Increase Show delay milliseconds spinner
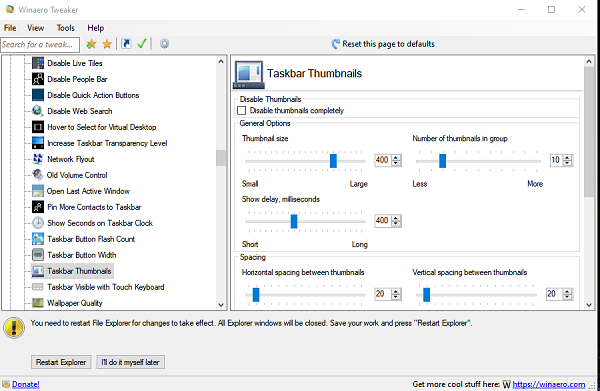This screenshot has width=600, height=391. (396, 218)
